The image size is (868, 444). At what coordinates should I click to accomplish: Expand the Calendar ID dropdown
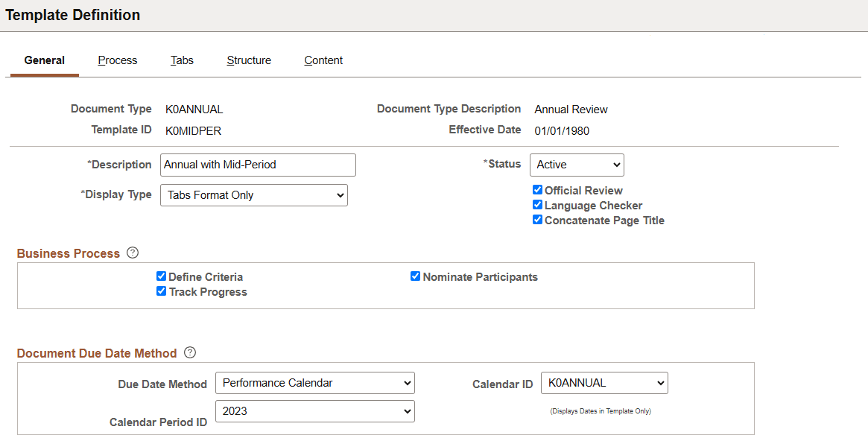(604, 383)
